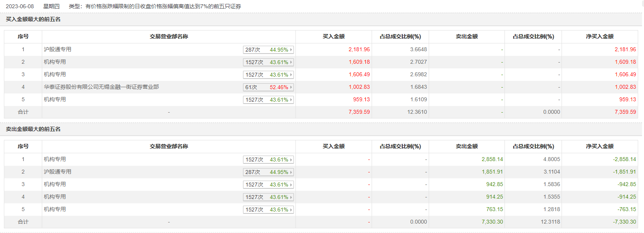Viewport: 644px width, 233px height.
Task: Click 净买入金额 column header in sell table
Action: tap(599, 146)
